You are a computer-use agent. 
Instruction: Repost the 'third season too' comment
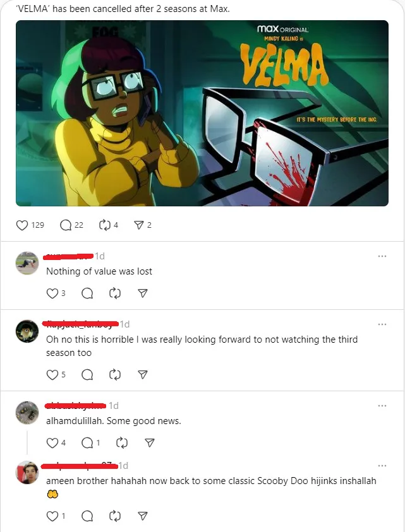[115, 375]
